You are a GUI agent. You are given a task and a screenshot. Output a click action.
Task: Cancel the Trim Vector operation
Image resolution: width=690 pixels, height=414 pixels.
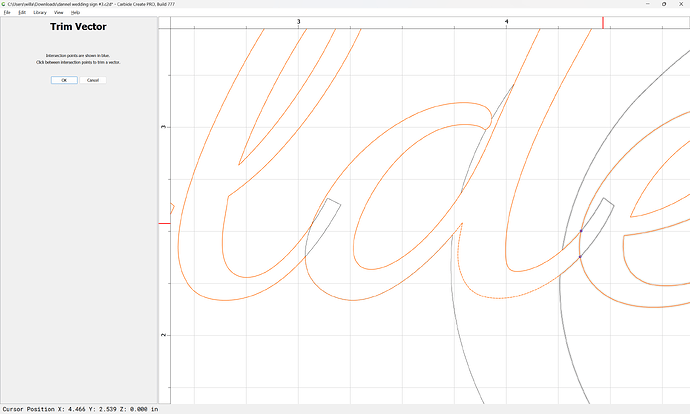(x=93, y=80)
